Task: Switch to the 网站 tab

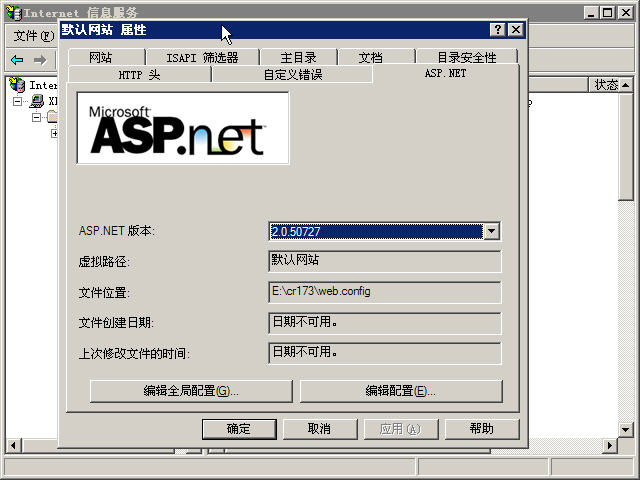Action: click(101, 58)
